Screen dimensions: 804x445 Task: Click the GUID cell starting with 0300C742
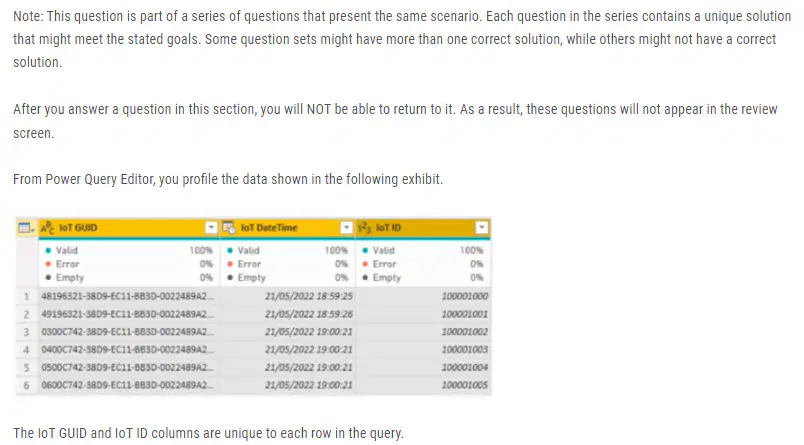(129, 332)
